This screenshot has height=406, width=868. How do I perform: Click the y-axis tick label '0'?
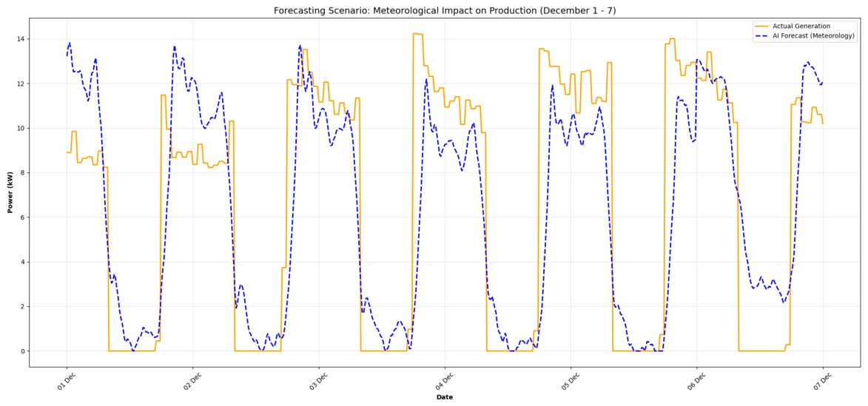[23, 351]
